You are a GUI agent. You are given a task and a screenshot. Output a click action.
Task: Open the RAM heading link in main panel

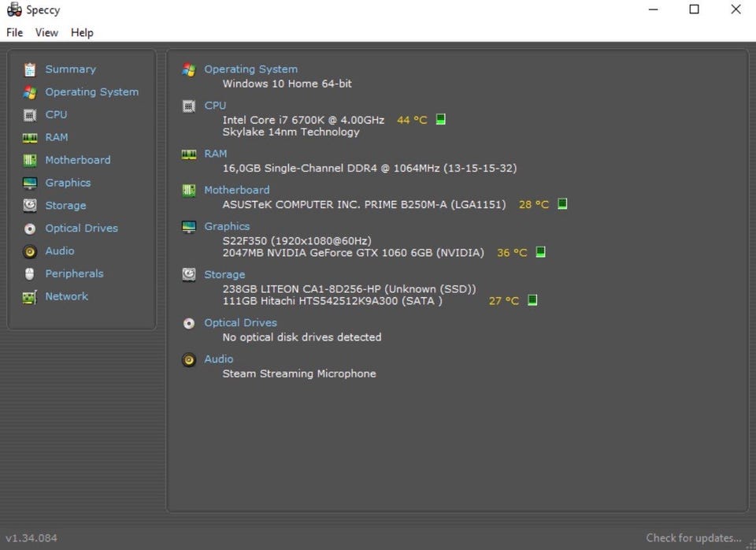216,154
